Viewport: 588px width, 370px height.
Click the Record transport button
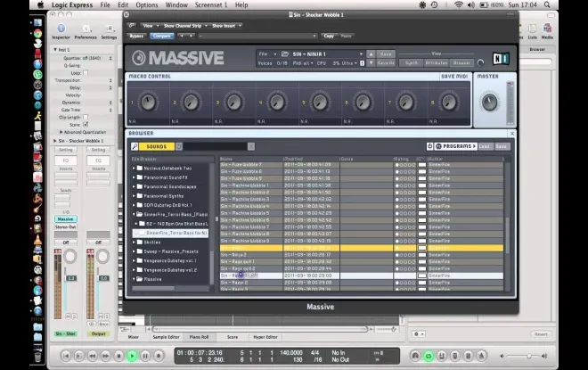coord(159,356)
